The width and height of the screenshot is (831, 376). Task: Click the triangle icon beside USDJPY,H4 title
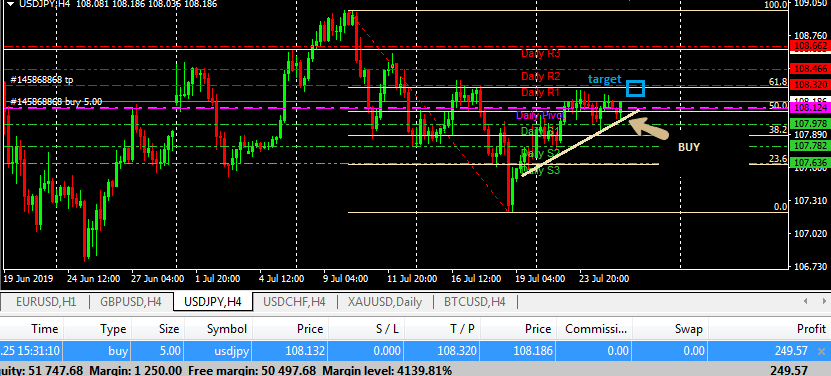[10, 4]
